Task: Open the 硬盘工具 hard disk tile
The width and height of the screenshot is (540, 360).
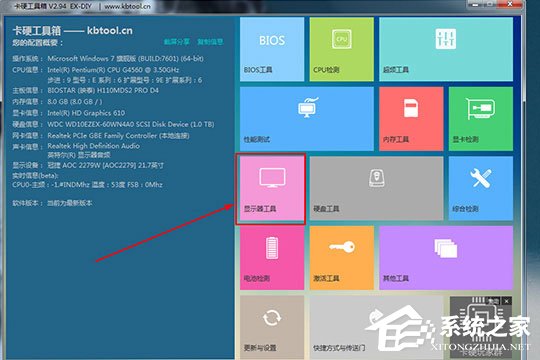Action: [x=376, y=188]
